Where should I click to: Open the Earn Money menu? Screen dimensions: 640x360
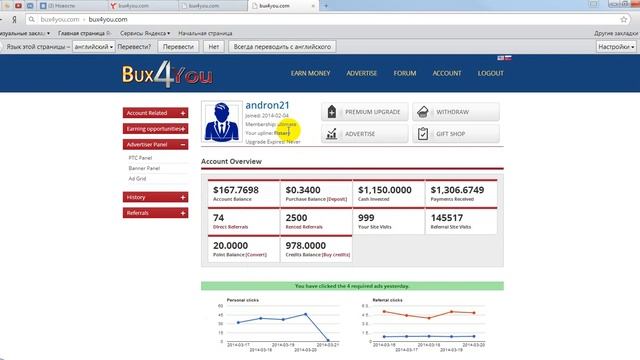coord(311,73)
